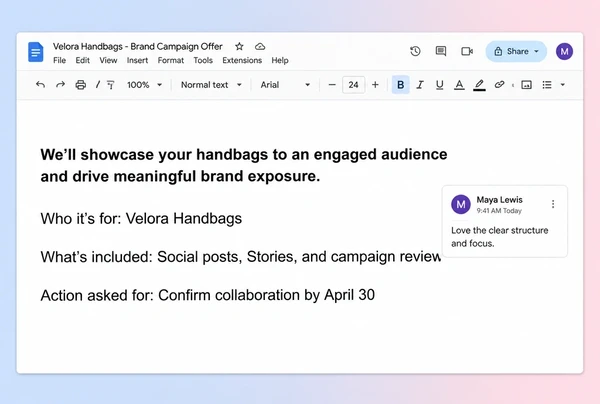Screen dimensions: 600x404
Task: Decrease font size with minus button
Action: click(332, 85)
